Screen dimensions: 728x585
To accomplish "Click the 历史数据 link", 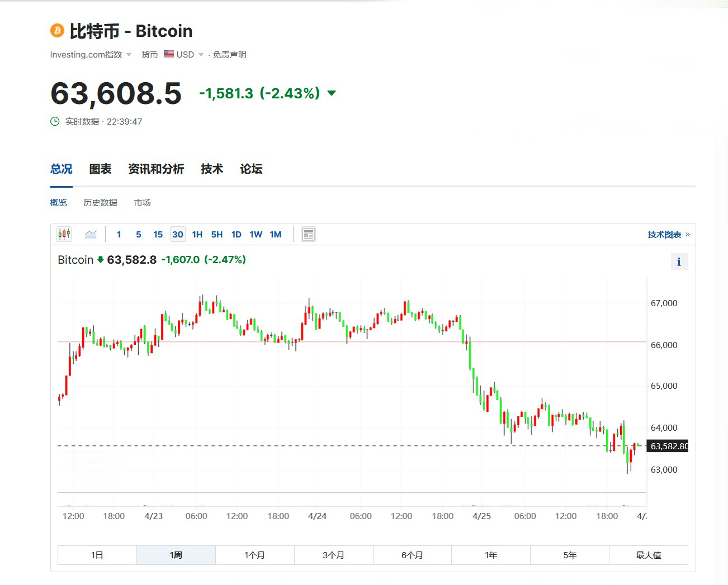I will (x=100, y=202).
